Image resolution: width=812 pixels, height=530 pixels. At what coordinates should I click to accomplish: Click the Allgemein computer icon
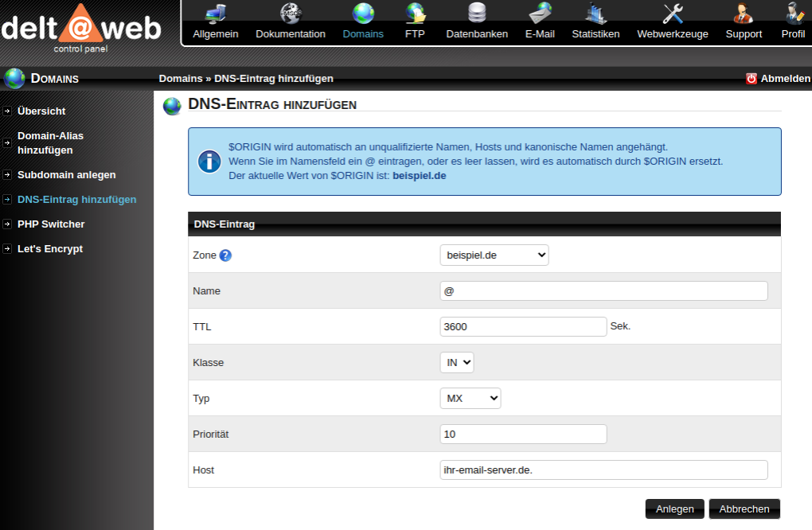[215, 14]
